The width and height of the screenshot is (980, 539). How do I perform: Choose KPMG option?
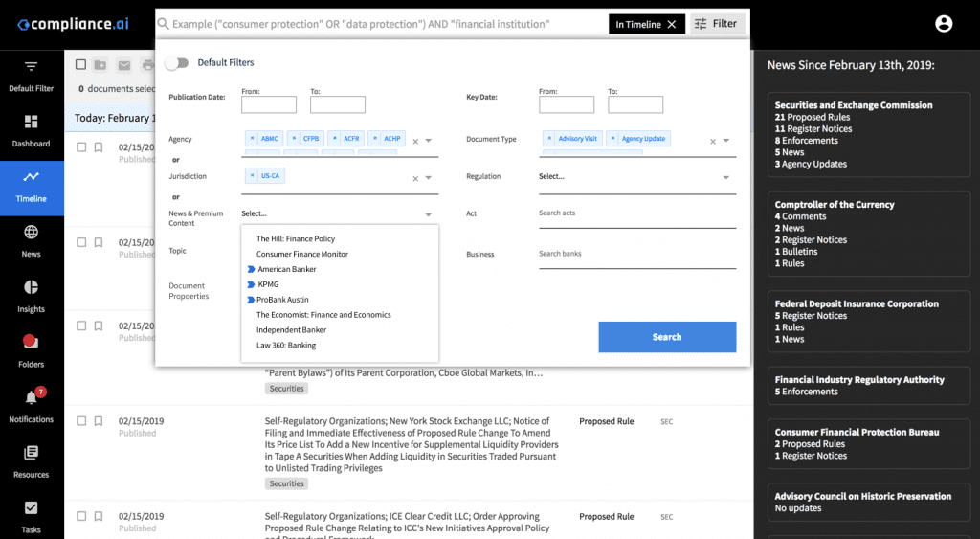pos(268,284)
